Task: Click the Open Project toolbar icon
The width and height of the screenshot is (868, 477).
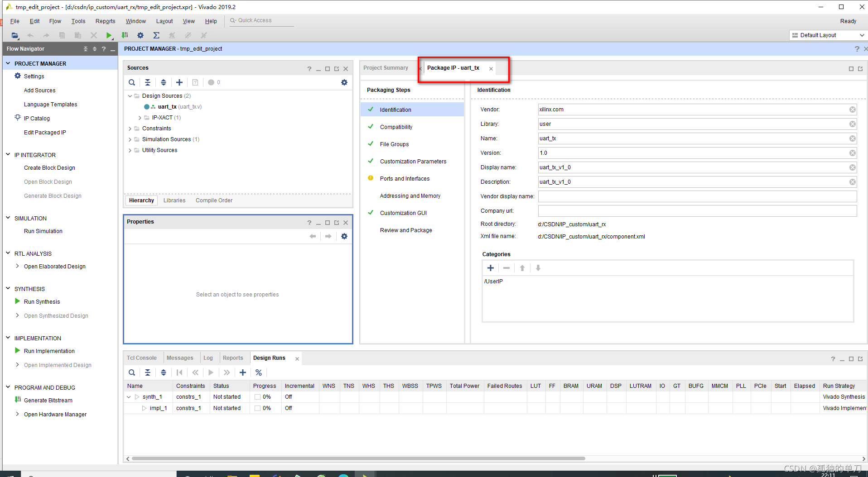Action: coord(15,35)
